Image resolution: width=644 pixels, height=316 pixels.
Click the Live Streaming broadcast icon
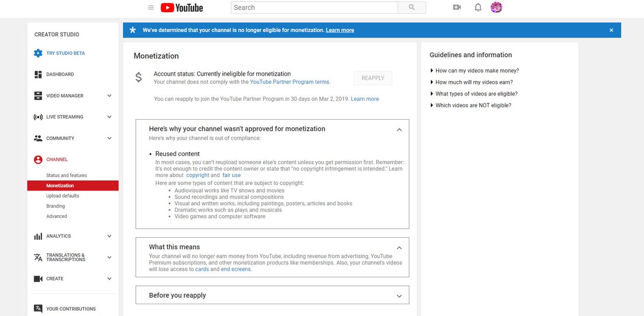[x=38, y=117]
